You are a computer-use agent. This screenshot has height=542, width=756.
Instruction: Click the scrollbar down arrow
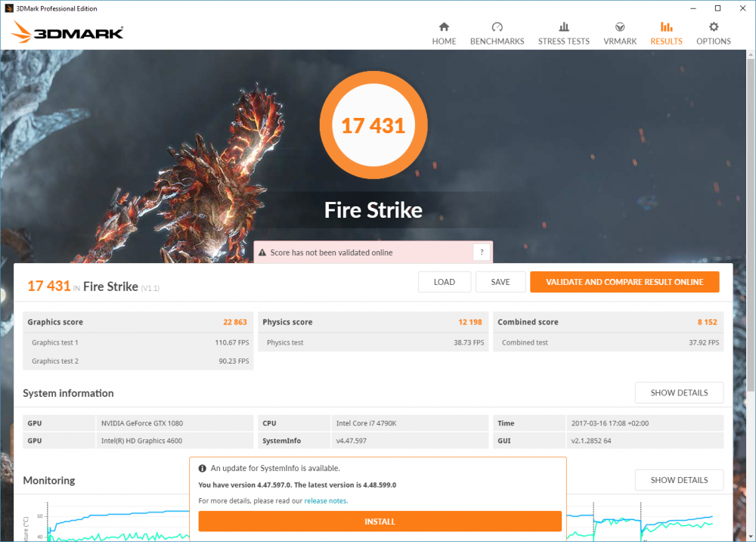(751, 537)
